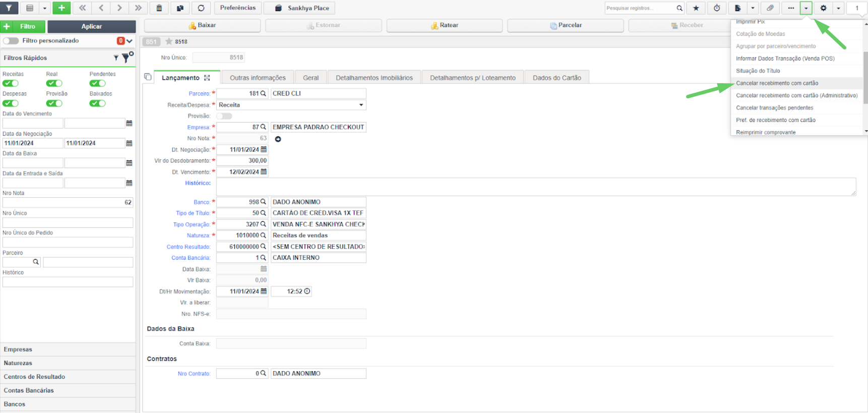Viewport: 868px width, 413px height.
Task: Switch to grid view mode
Action: 30,8
